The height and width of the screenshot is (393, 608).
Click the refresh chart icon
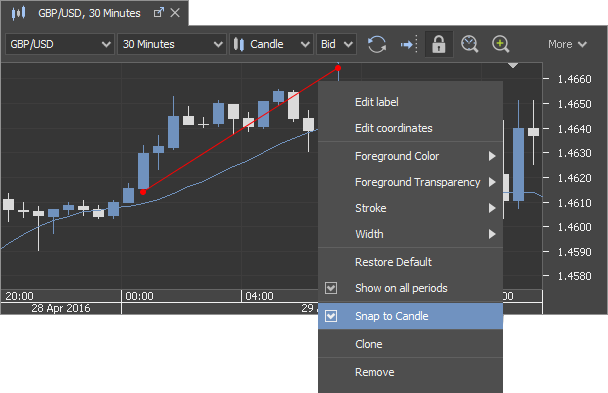(377, 44)
